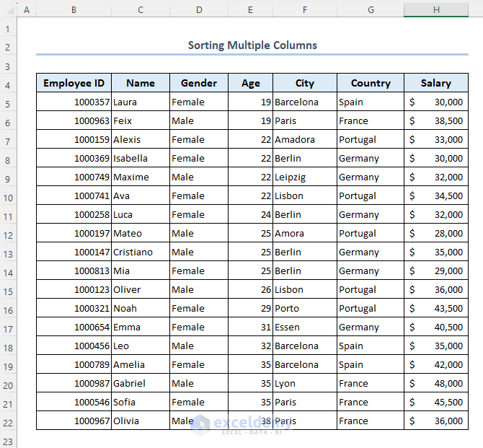The width and height of the screenshot is (483, 448).
Task: Select the row 4 header
Action: [x=9, y=84]
